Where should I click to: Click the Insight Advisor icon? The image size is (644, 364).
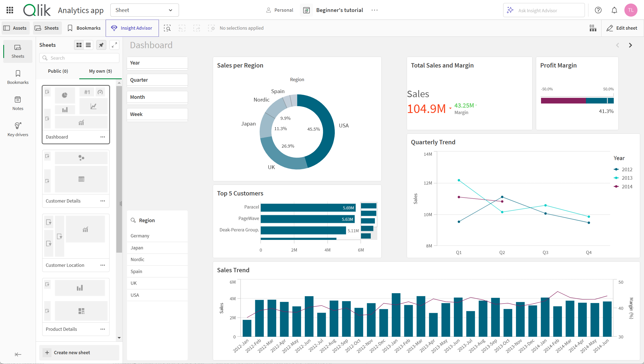(x=114, y=28)
